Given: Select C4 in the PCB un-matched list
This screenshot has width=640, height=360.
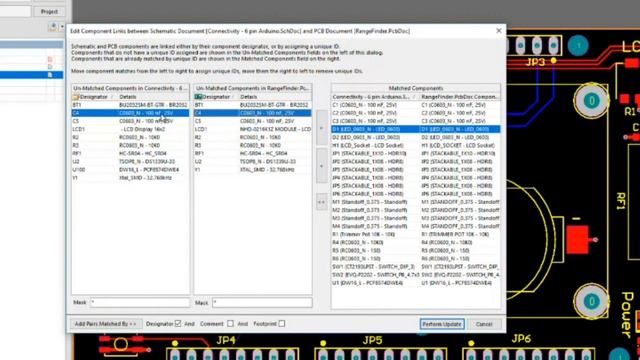Looking at the screenshot, I should click(253, 113).
